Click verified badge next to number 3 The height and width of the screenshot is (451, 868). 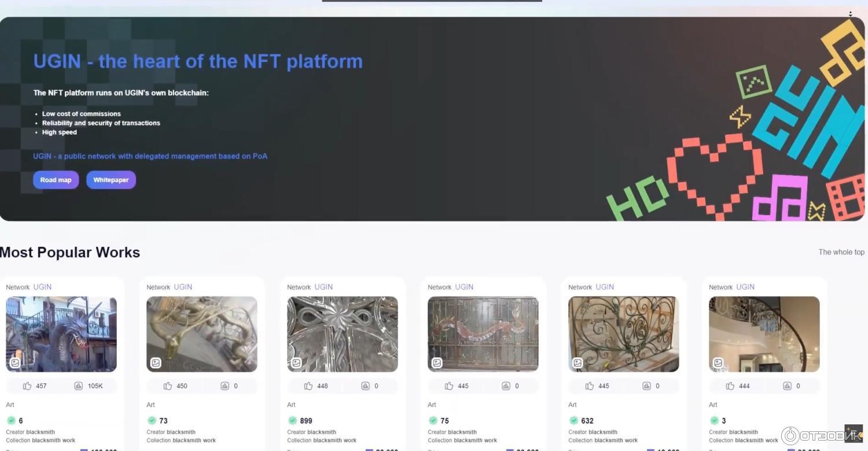tap(714, 420)
